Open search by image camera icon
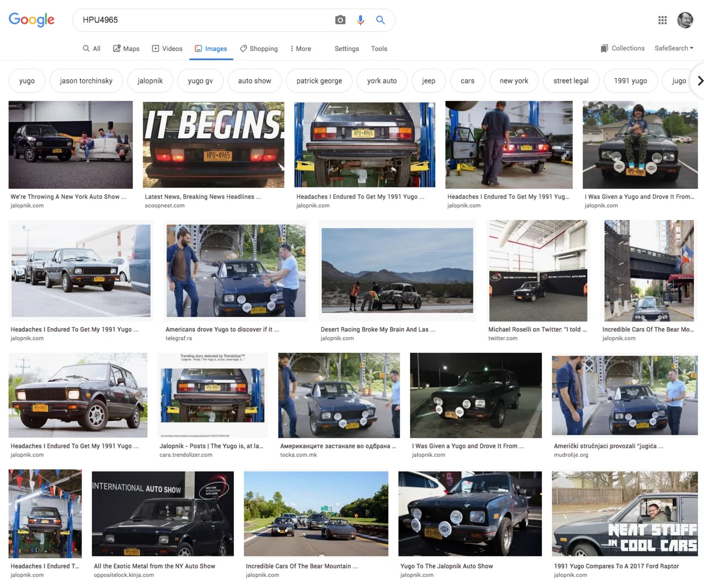704x588 pixels. (340, 20)
